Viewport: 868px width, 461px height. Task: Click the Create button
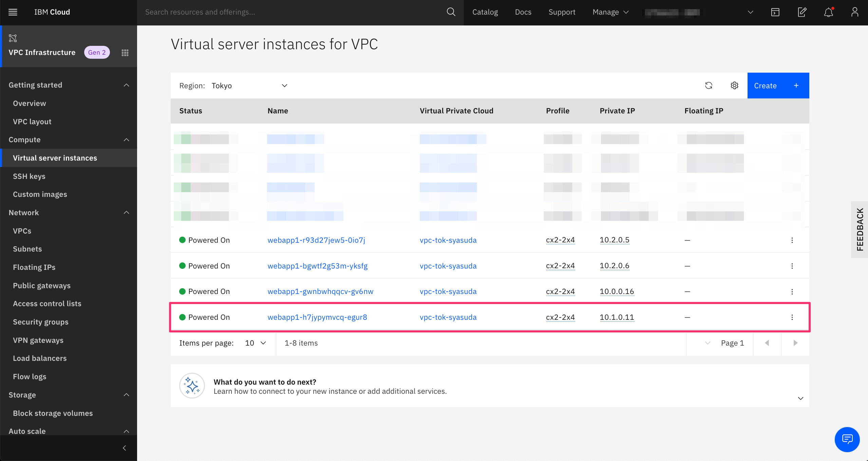click(x=778, y=86)
